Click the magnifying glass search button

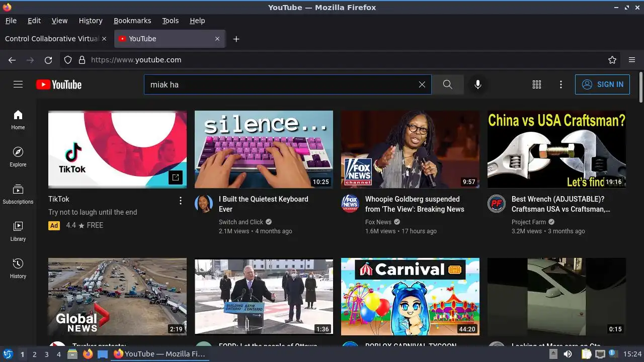(448, 84)
